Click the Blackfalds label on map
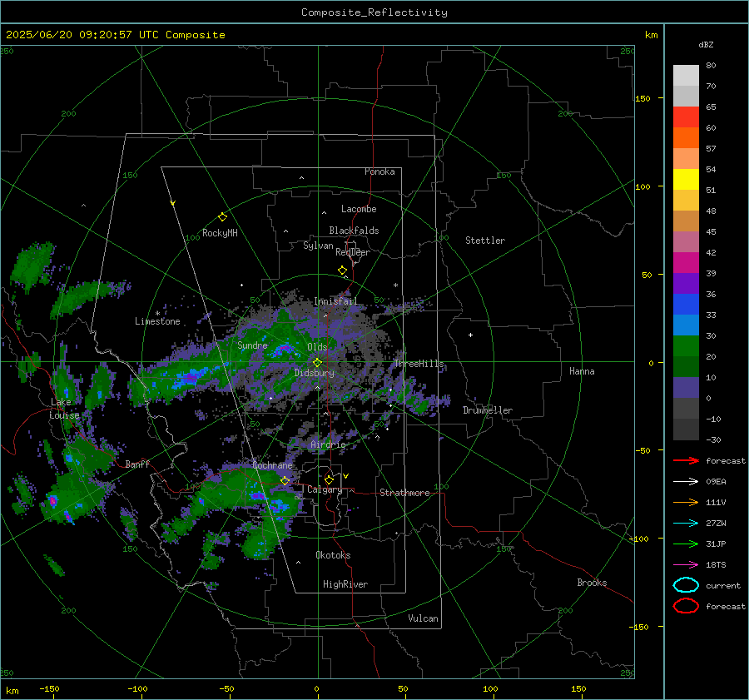The width and height of the screenshot is (749, 700). 354,231
